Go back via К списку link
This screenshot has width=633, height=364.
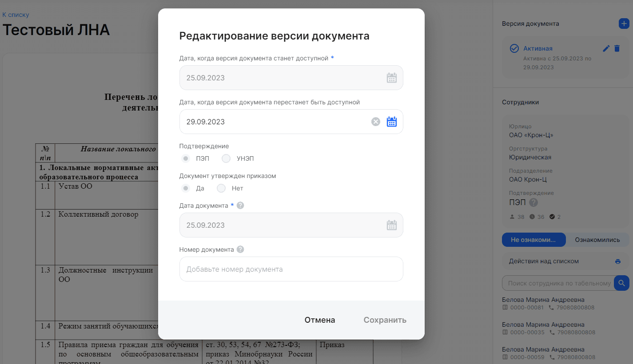(16, 15)
